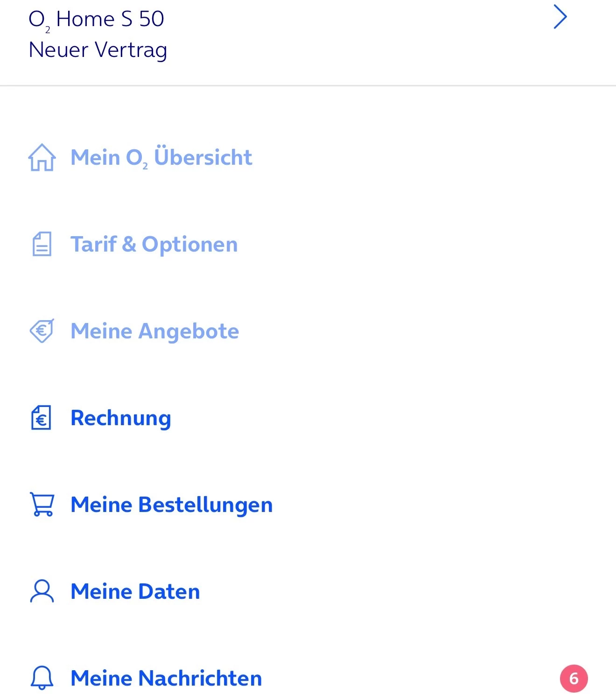
Task: Tap the house icon for Mein O2 Übersicht
Action: (x=42, y=157)
